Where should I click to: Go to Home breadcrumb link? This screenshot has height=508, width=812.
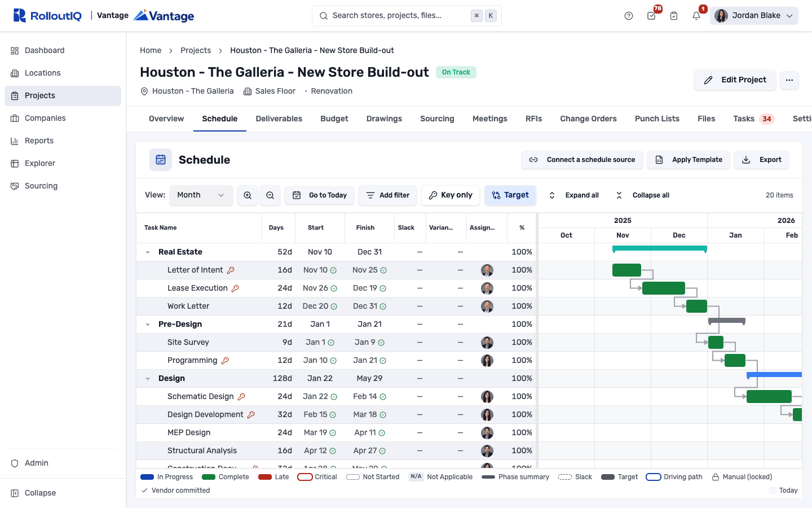pos(151,51)
